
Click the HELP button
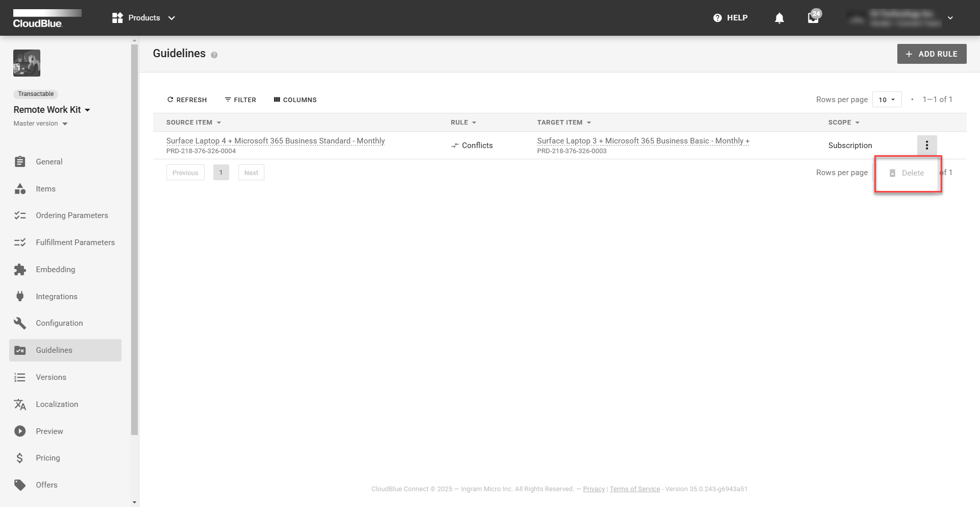pyautogui.click(x=730, y=18)
